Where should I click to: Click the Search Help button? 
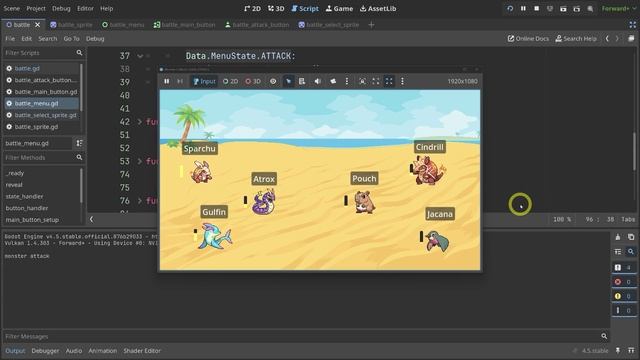[x=576, y=38]
